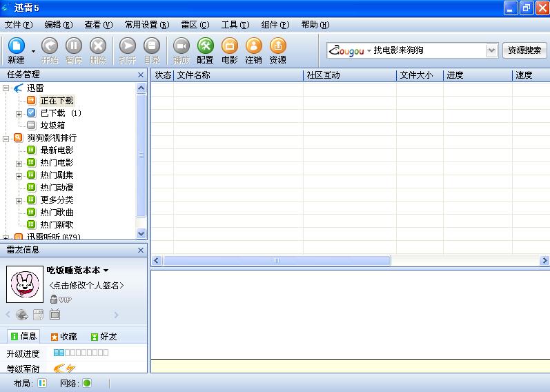Viewport: 550px width, 392px height.
Task: Open the 编辑(E) menu
Action: [x=58, y=25]
